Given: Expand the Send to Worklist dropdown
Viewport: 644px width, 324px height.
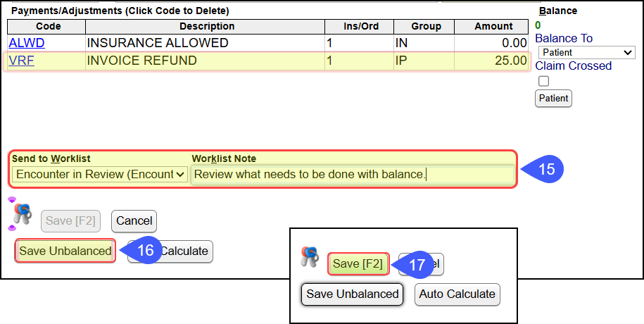Looking at the screenshot, I should pyautogui.click(x=100, y=175).
